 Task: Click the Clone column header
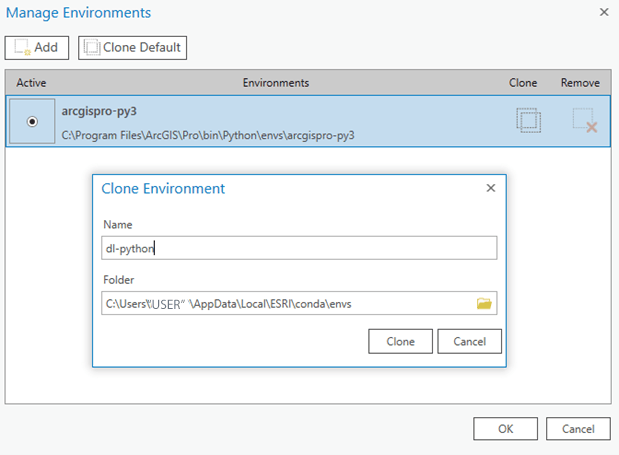(x=523, y=83)
